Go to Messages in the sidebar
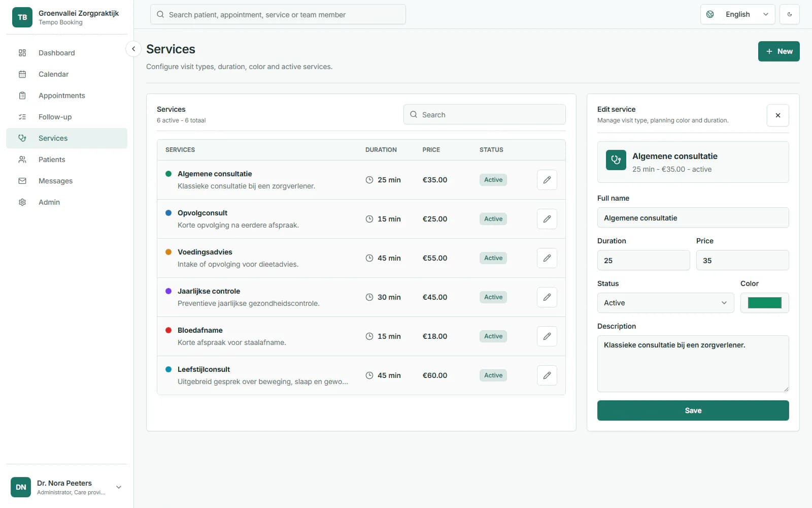812x508 pixels. [66, 181]
